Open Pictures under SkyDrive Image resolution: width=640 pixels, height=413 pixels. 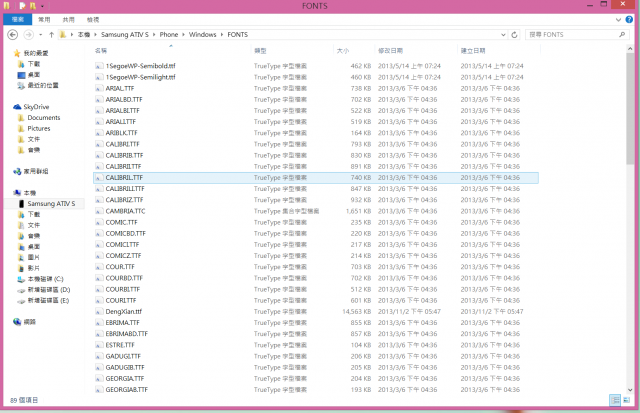pos(39,129)
